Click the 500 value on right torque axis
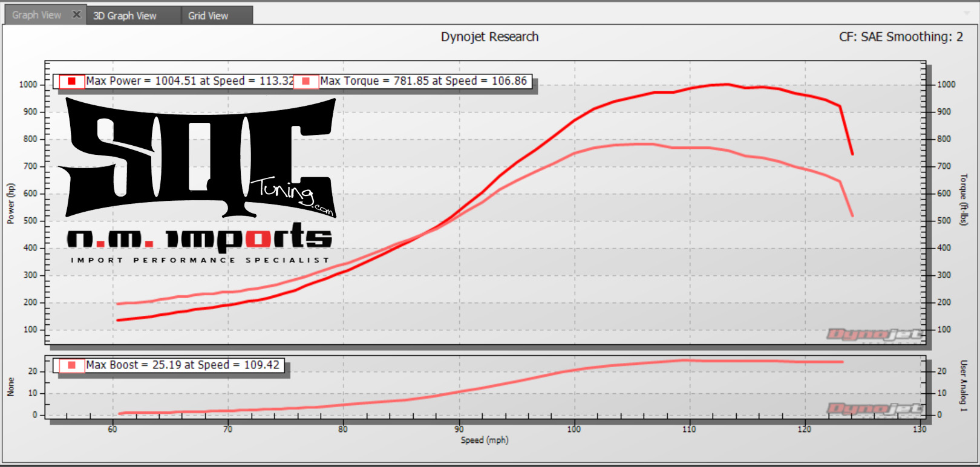This screenshot has width=980, height=467. [944, 221]
